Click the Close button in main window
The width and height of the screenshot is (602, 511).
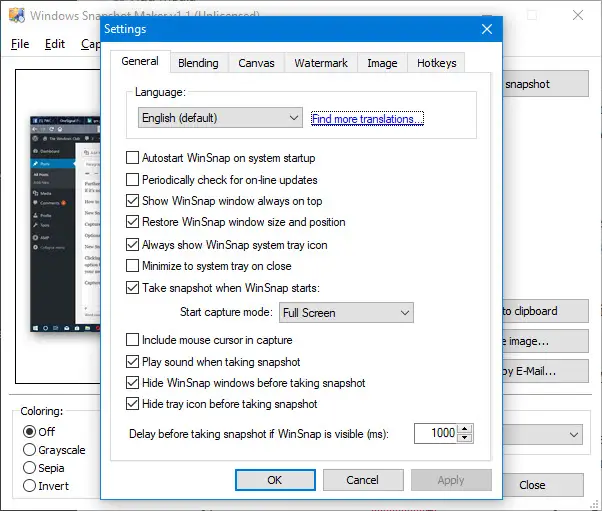click(x=543, y=485)
